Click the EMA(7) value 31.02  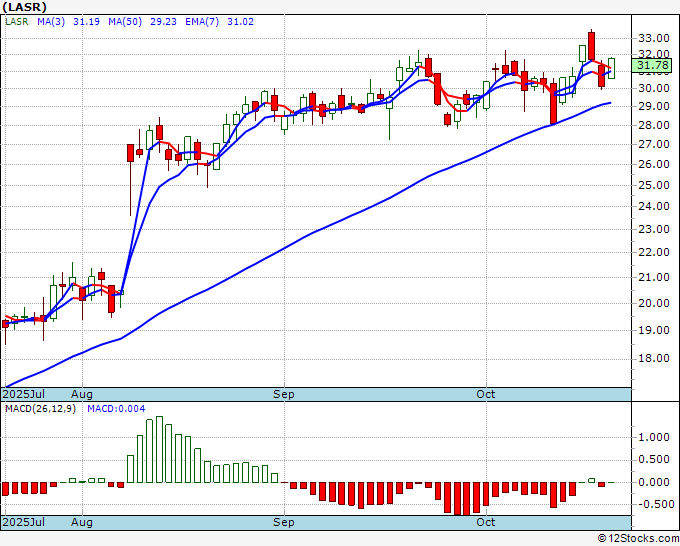point(241,22)
